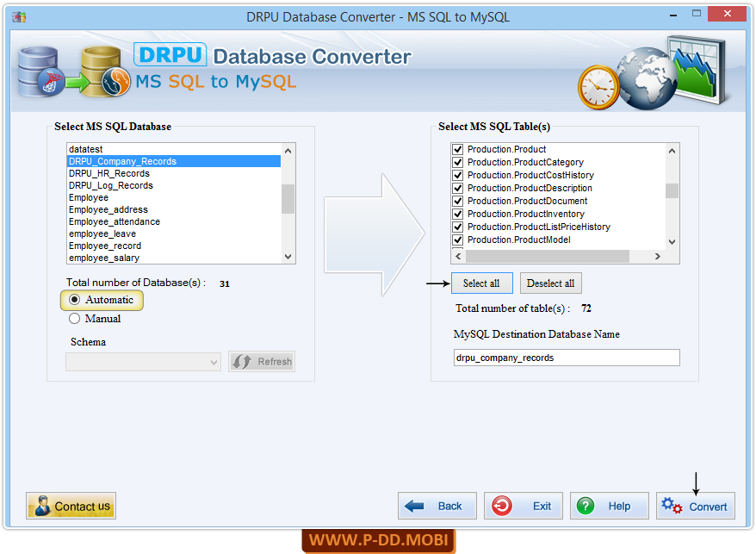Select employee_salary database
This screenshot has width=756, height=554.
point(174,258)
